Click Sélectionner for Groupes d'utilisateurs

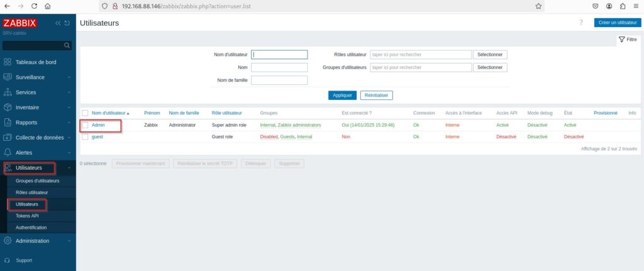(x=490, y=67)
